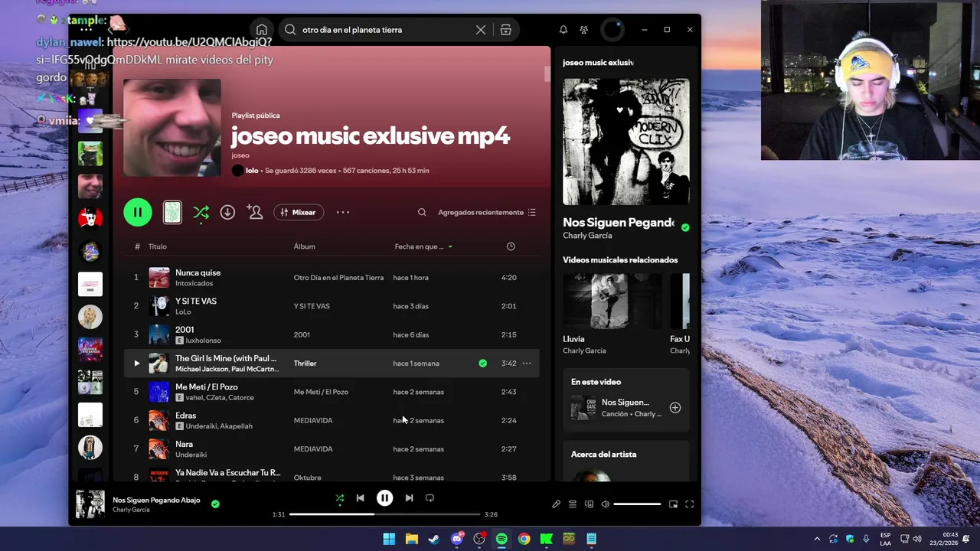
Task: Open more options for The Girl Is Mine
Action: click(x=527, y=364)
